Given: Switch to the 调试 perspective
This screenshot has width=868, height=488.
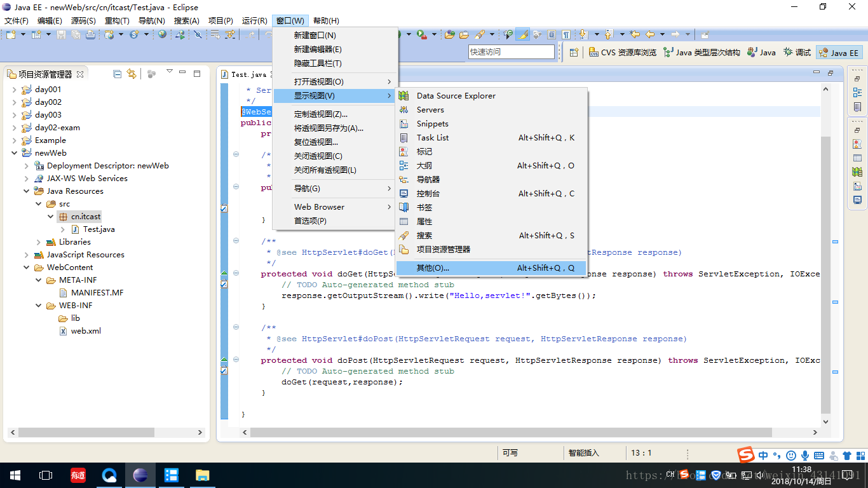Looking at the screenshot, I should click(797, 53).
